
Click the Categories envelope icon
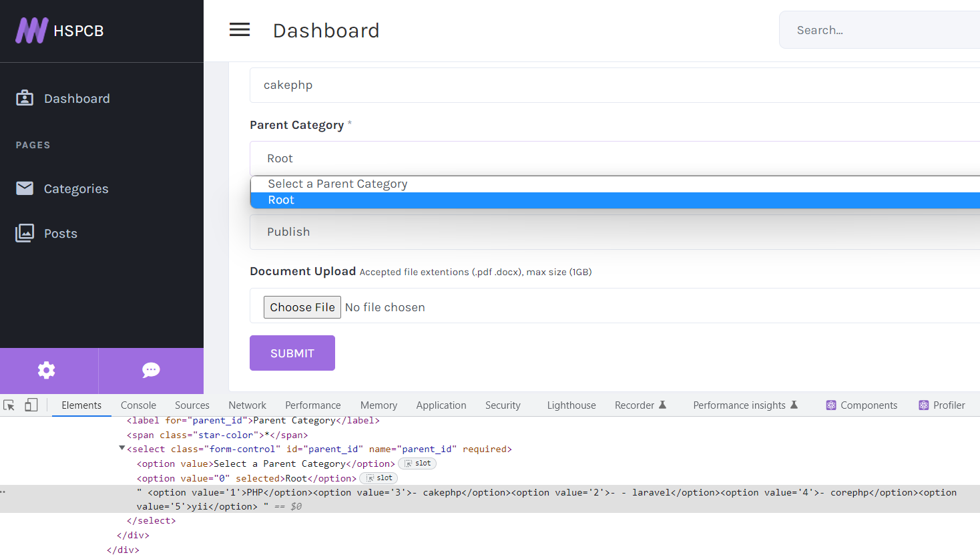25,188
